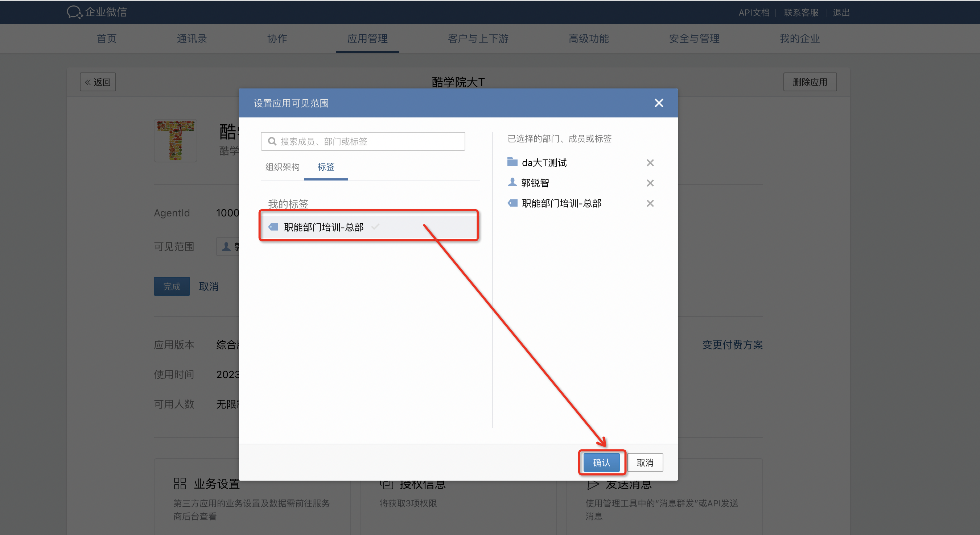Remove da大T测试 from selected list

pyautogui.click(x=650, y=163)
